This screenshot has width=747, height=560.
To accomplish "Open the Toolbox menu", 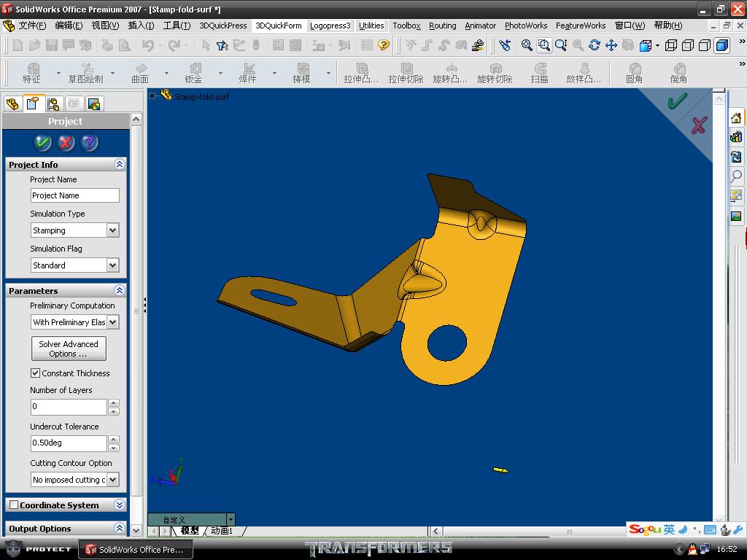I will (406, 26).
